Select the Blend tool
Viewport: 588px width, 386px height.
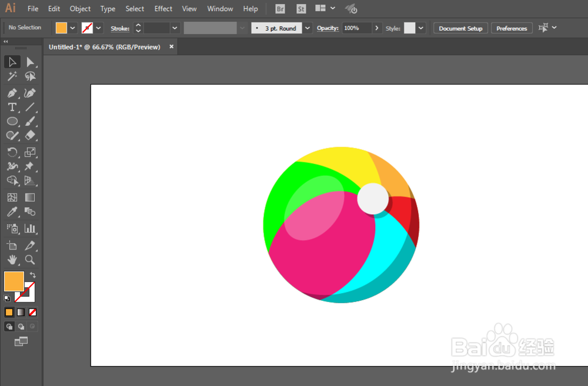tap(30, 212)
